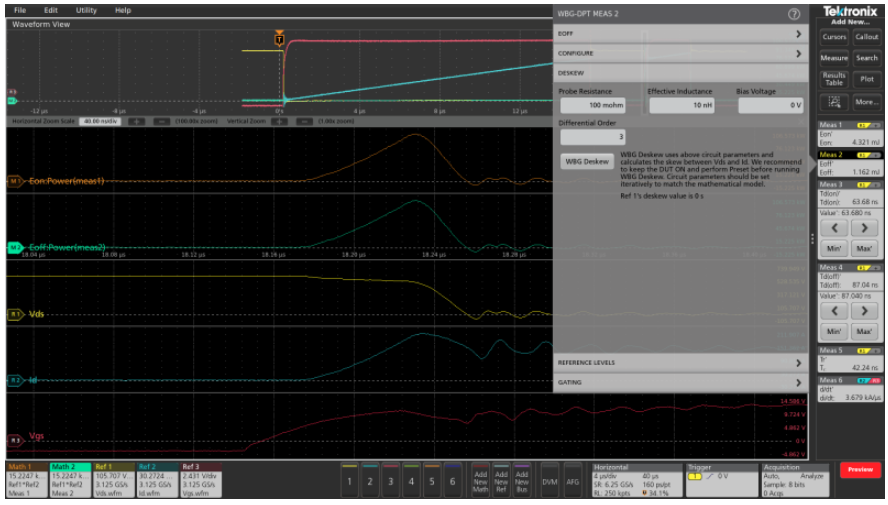This screenshot has width=888, height=505.
Task: Increase vertical zoom with plus button
Action: (279, 121)
